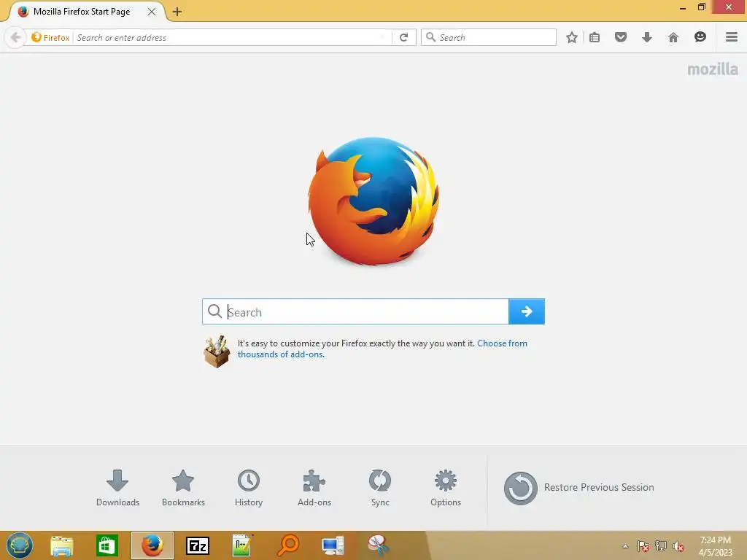Viewport: 747px width, 560px height.
Task: Show your bookmarks list icon
Action: pos(595,37)
